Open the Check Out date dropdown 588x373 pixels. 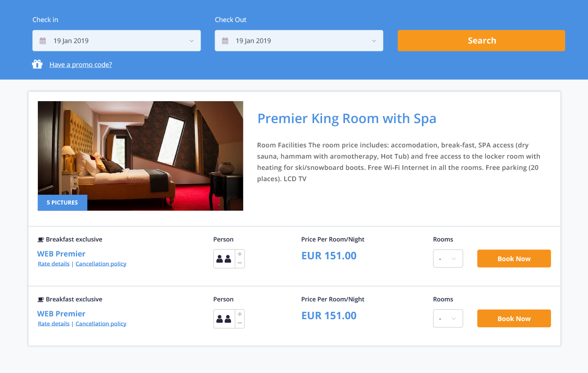point(299,41)
